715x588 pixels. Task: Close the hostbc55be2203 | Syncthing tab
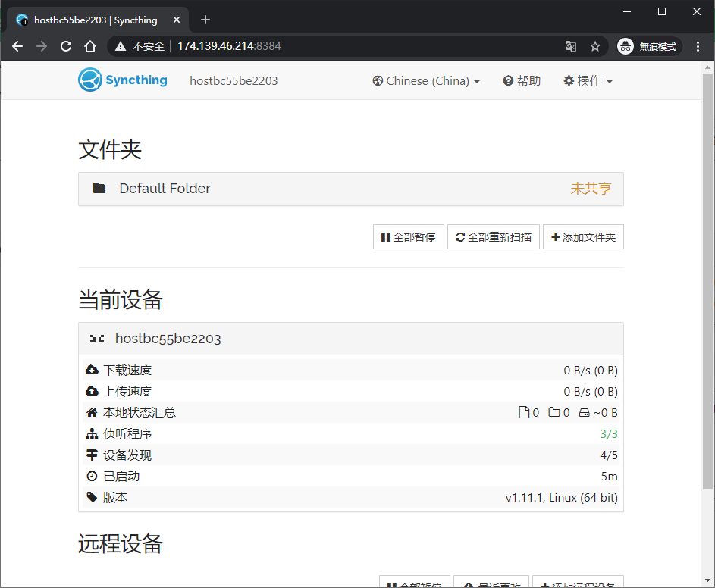(x=177, y=20)
